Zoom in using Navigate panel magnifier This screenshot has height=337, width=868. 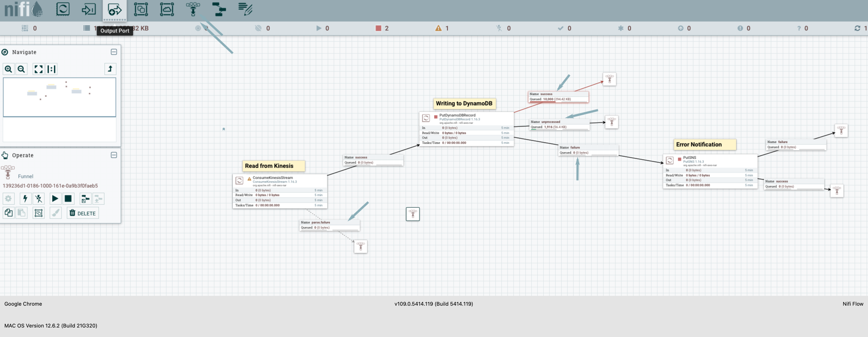[9, 69]
